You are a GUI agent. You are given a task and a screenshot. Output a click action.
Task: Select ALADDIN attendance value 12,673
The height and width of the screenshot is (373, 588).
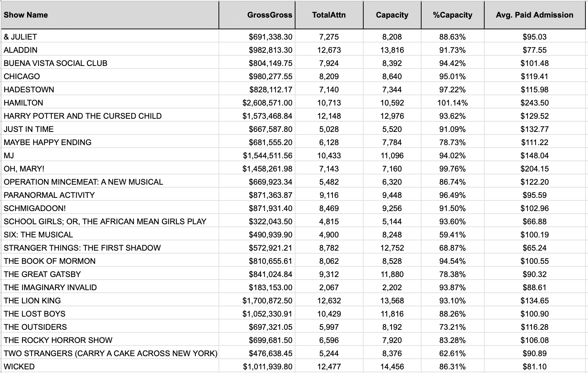[329, 50]
